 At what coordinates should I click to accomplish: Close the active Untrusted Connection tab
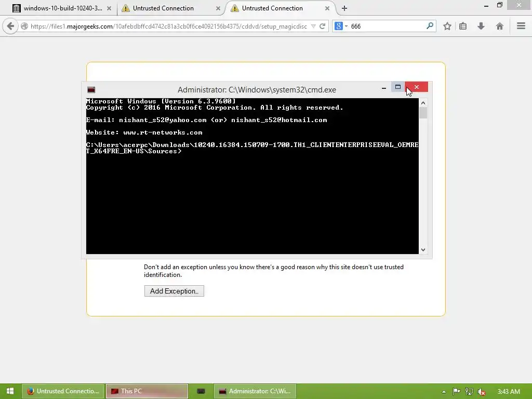(x=327, y=8)
